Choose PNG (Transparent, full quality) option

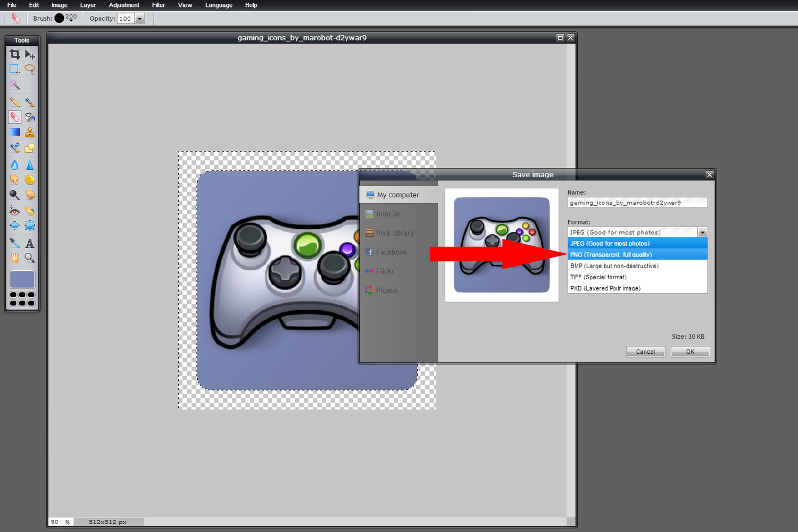[637, 255]
